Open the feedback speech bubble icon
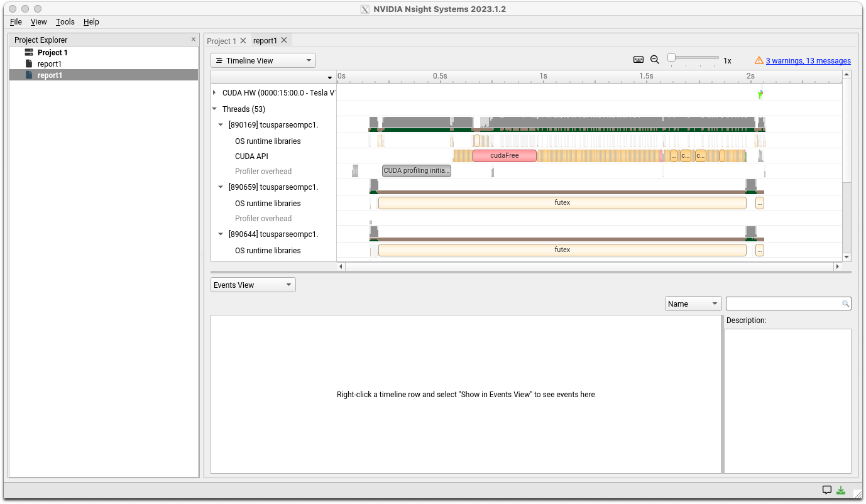Image resolution: width=866 pixels, height=504 pixels. click(x=827, y=490)
